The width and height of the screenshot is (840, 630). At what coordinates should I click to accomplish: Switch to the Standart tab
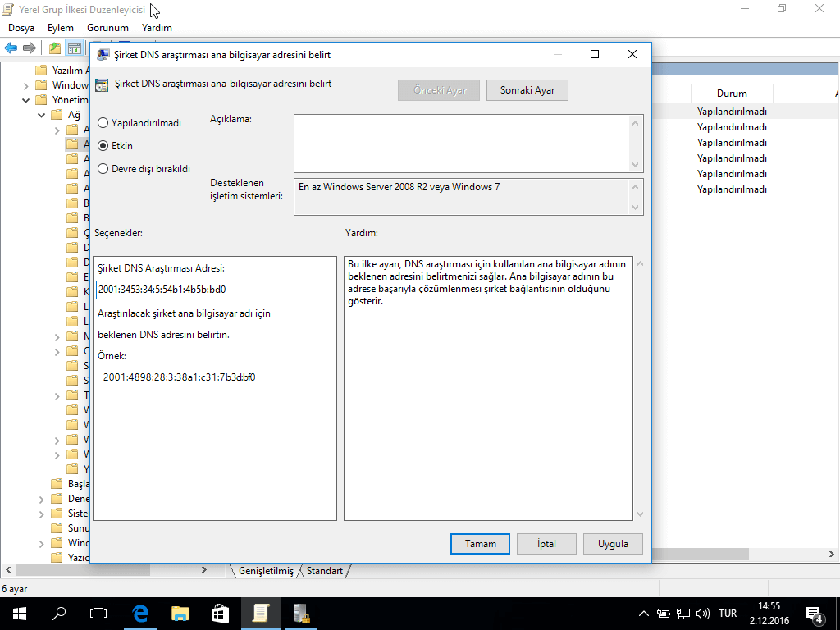325,571
